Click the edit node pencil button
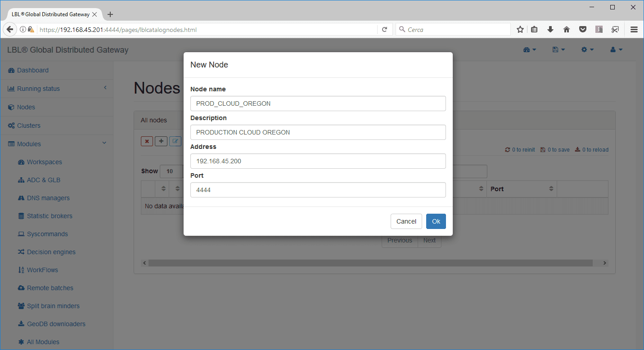Image resolution: width=644 pixels, height=350 pixels. [x=175, y=141]
